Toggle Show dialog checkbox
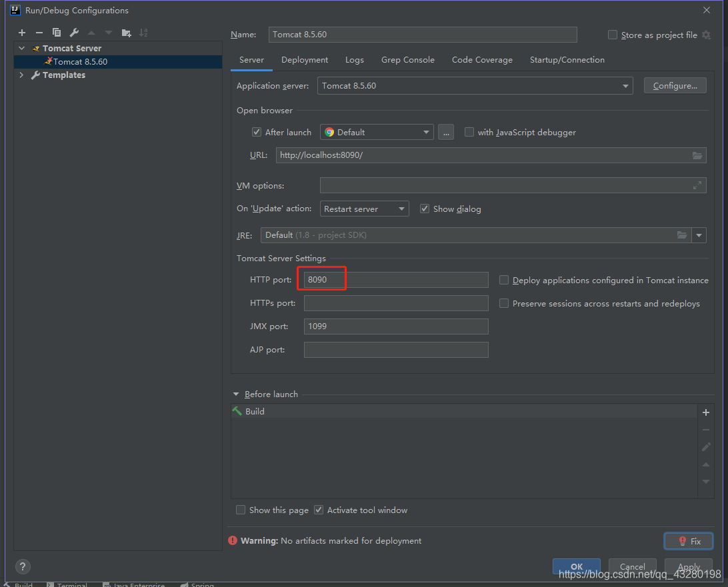 (425, 209)
